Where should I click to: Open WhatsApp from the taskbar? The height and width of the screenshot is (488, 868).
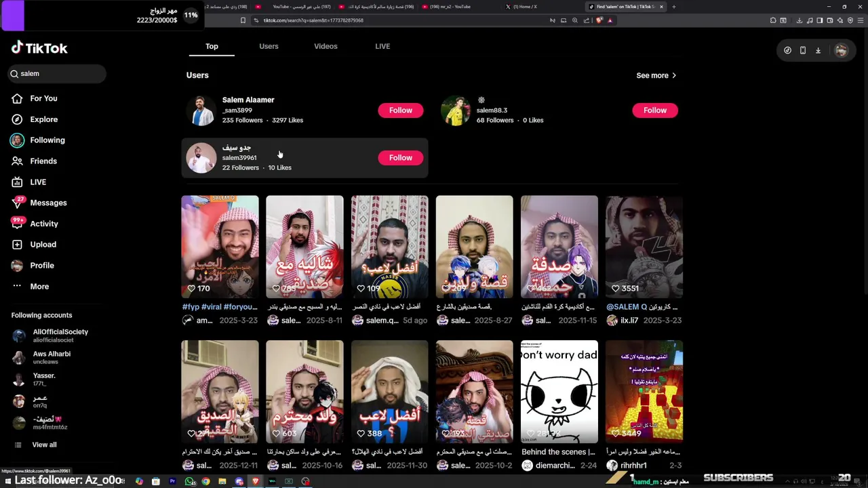[x=190, y=481]
